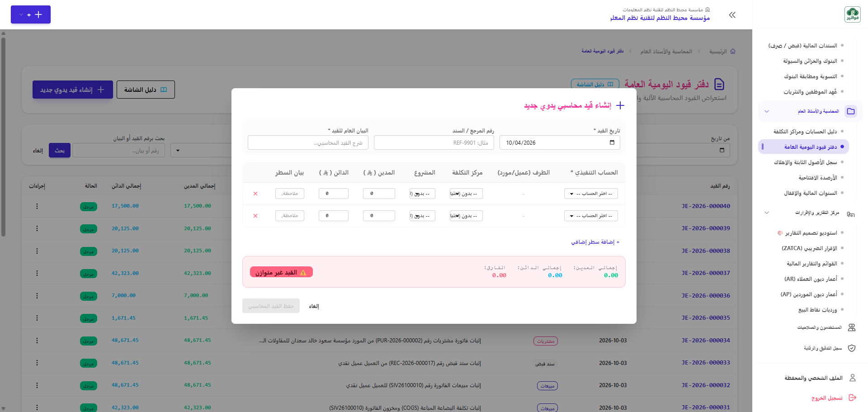Click the البيان العام للقيد input field
Viewport: 868px width, 412px height.
click(x=308, y=142)
